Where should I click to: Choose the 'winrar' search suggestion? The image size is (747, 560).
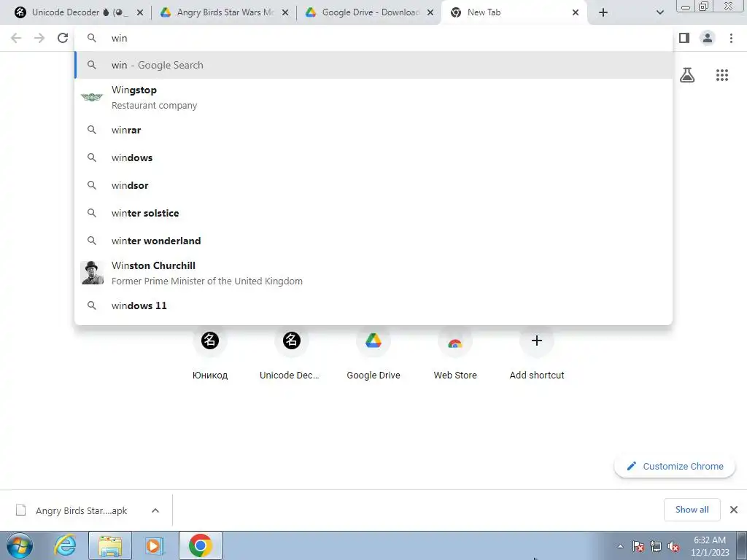(x=373, y=130)
